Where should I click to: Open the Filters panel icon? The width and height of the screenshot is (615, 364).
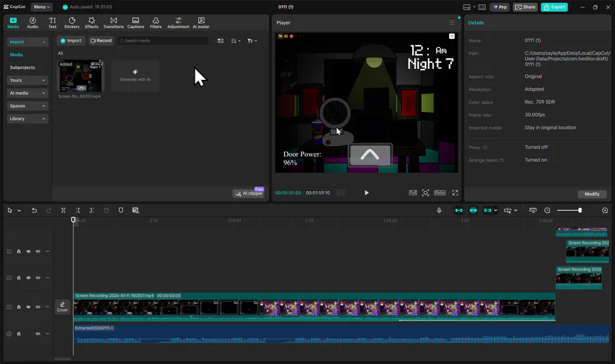click(156, 23)
